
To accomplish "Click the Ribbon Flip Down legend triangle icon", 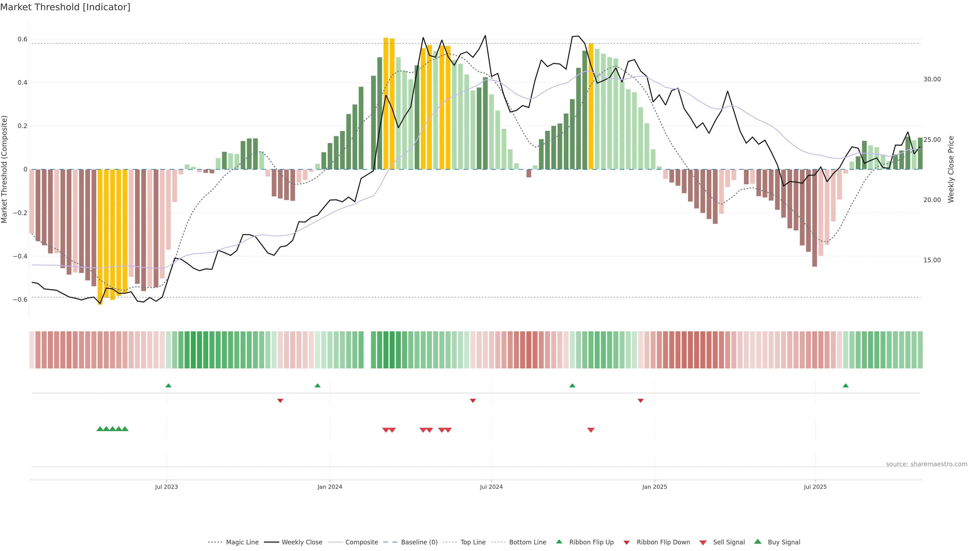I will click(x=627, y=543).
